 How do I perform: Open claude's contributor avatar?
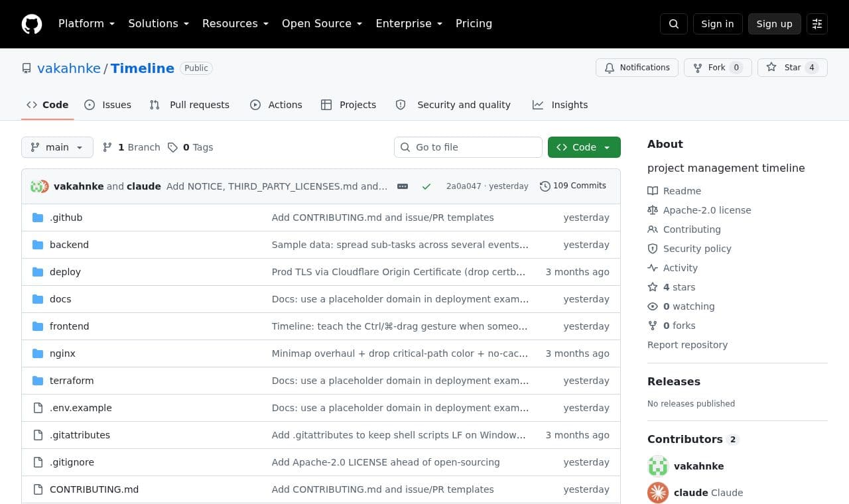click(658, 493)
